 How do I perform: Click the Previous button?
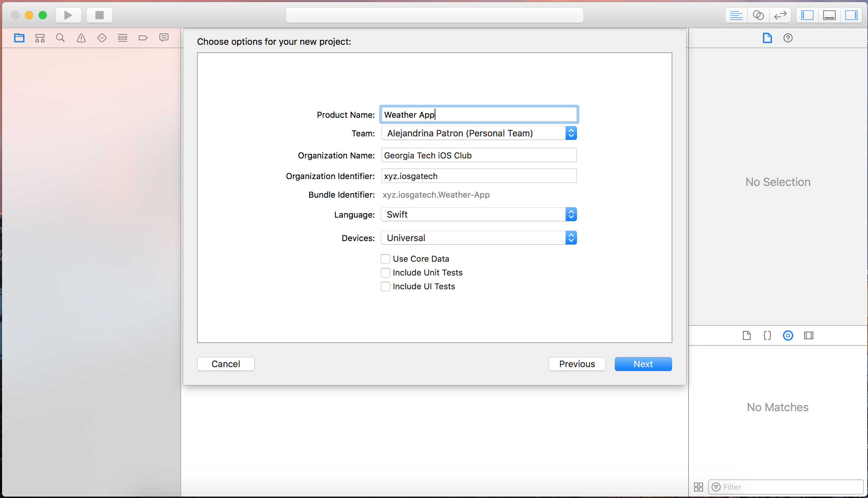point(577,364)
